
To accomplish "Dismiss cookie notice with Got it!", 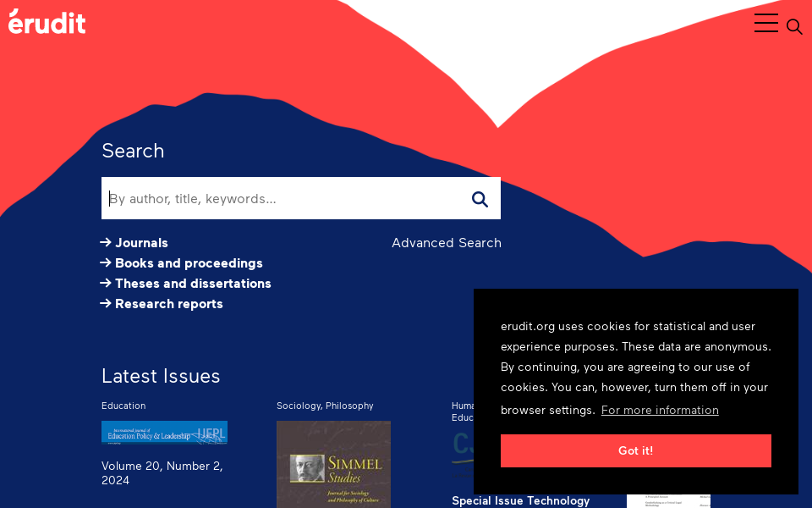I will pyautogui.click(x=635, y=450).
